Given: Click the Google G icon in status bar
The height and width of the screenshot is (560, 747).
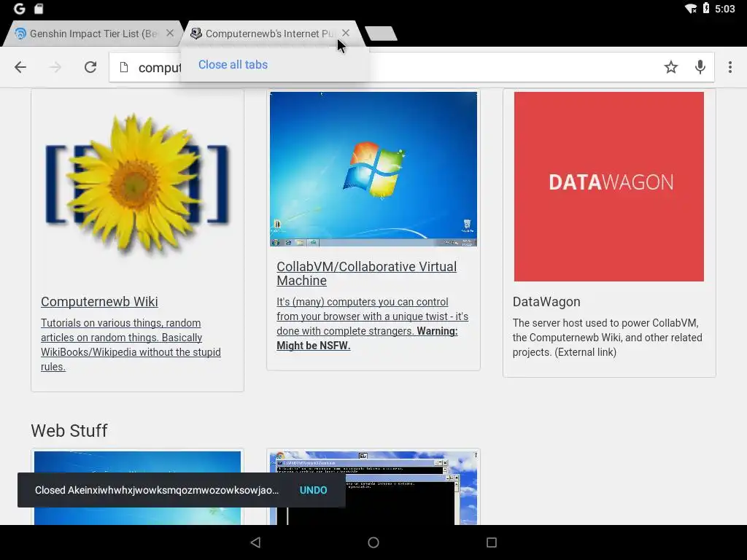Looking at the screenshot, I should click(x=19, y=9).
